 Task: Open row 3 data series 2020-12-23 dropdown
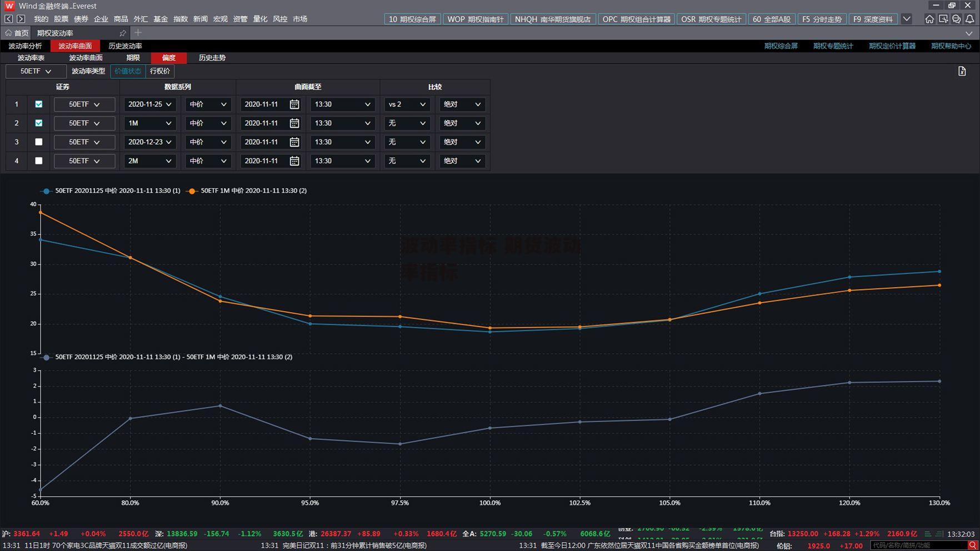coord(150,142)
